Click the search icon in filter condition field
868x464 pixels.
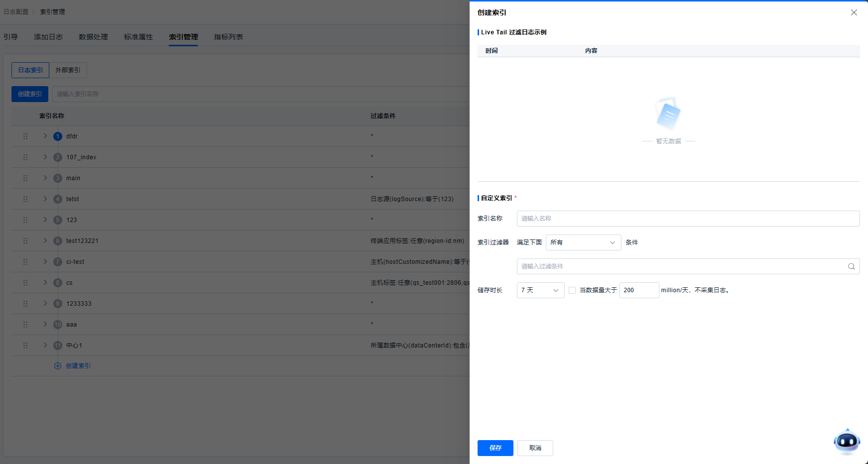(851, 266)
